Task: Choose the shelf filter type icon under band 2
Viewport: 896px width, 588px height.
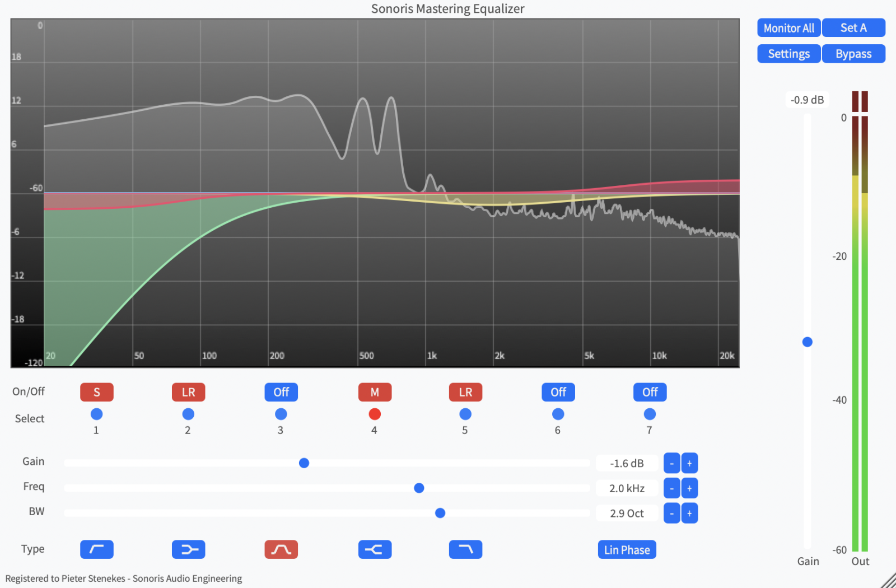Action: 188,549
